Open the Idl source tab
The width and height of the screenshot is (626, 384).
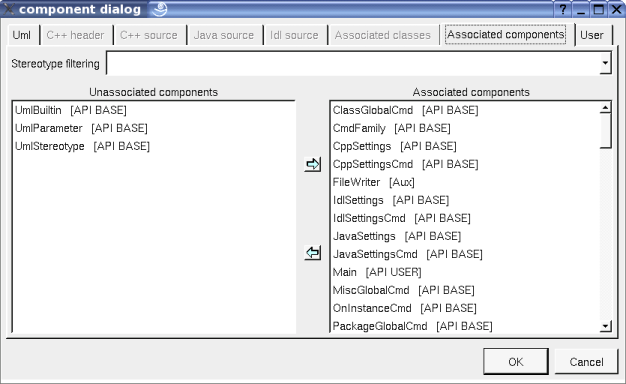pyautogui.click(x=294, y=35)
